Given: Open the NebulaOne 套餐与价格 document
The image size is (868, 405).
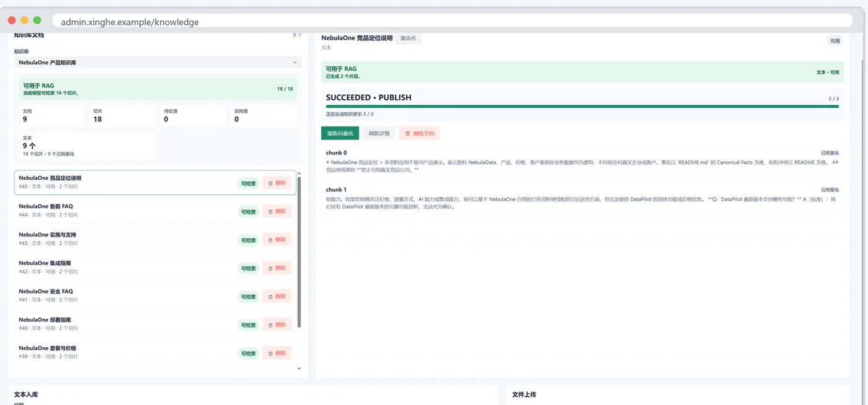Looking at the screenshot, I should tap(155, 352).
